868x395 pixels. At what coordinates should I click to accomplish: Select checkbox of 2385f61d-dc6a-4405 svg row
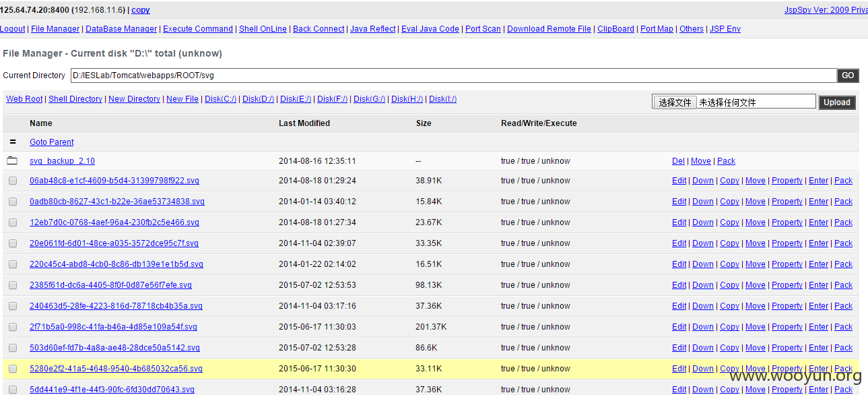coord(13,285)
